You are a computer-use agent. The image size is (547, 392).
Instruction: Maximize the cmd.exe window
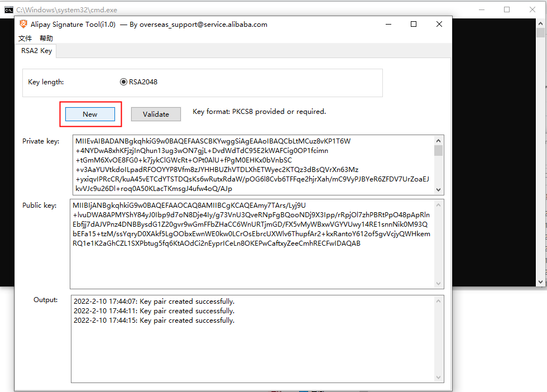click(507, 10)
